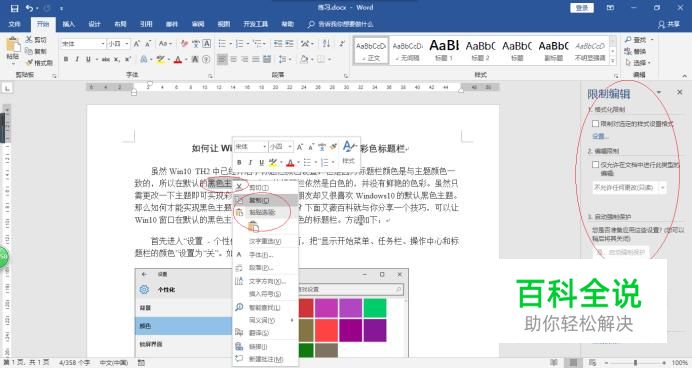Image resolution: width=692 pixels, height=368 pixels.
Task: Click the Cut scissors icon in clipboard group
Action: [29, 40]
